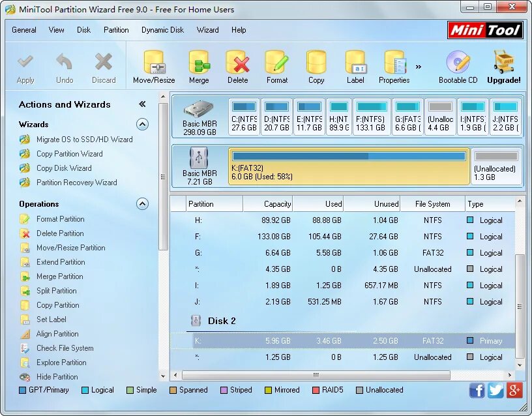Click the MiniTool logo
This screenshot has width=532, height=416.
[485, 30]
